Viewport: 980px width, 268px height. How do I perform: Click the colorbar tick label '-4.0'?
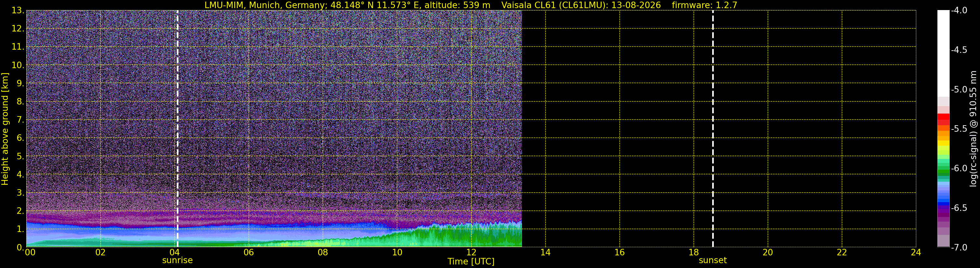click(959, 11)
